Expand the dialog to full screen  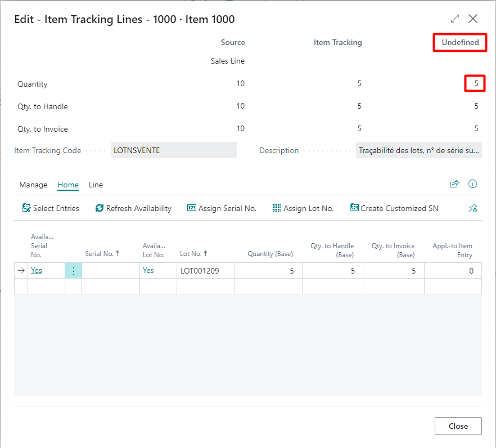click(x=455, y=19)
